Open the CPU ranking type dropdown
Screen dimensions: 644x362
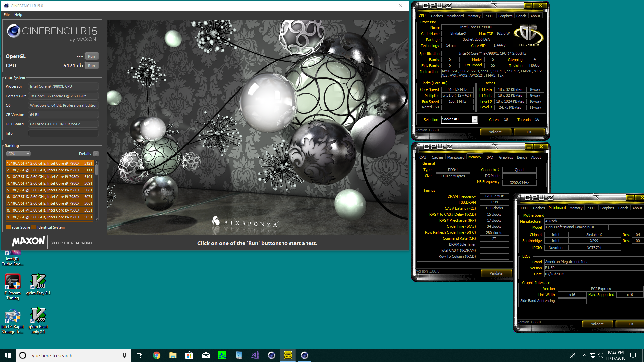(x=18, y=154)
